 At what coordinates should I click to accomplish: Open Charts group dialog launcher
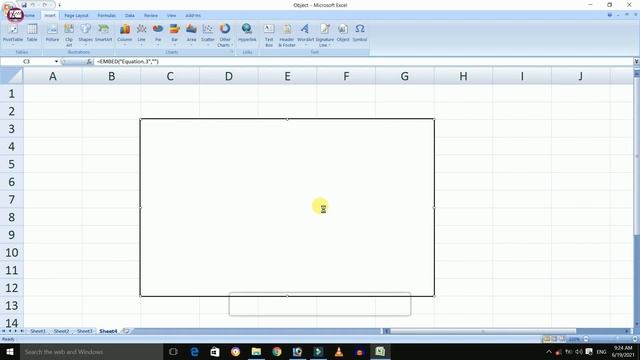(231, 52)
